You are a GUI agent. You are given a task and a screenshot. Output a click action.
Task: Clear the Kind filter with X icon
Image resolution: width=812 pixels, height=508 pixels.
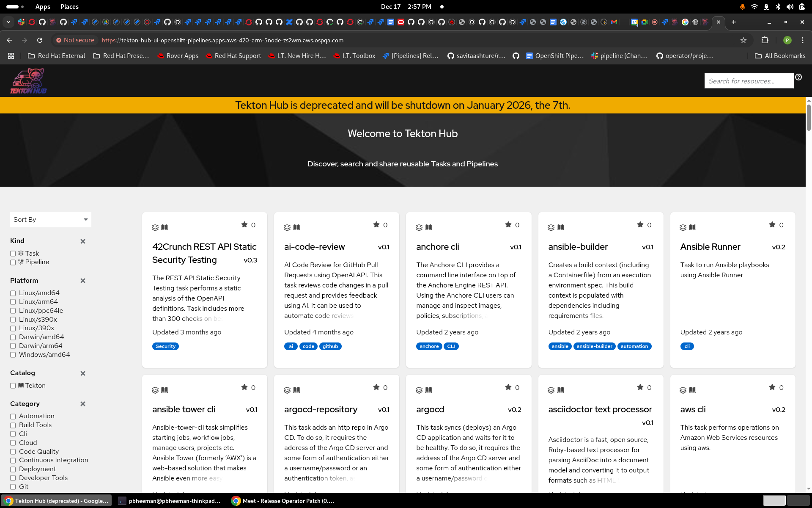(x=83, y=241)
